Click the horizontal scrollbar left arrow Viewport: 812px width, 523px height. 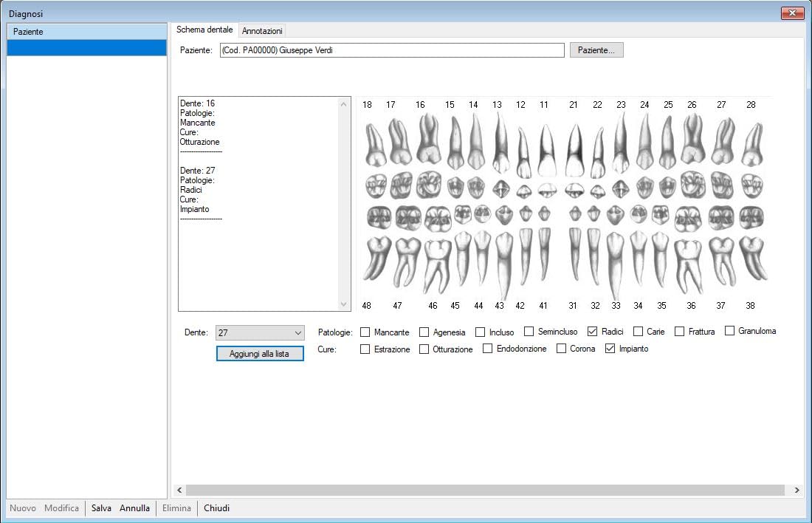click(x=179, y=490)
